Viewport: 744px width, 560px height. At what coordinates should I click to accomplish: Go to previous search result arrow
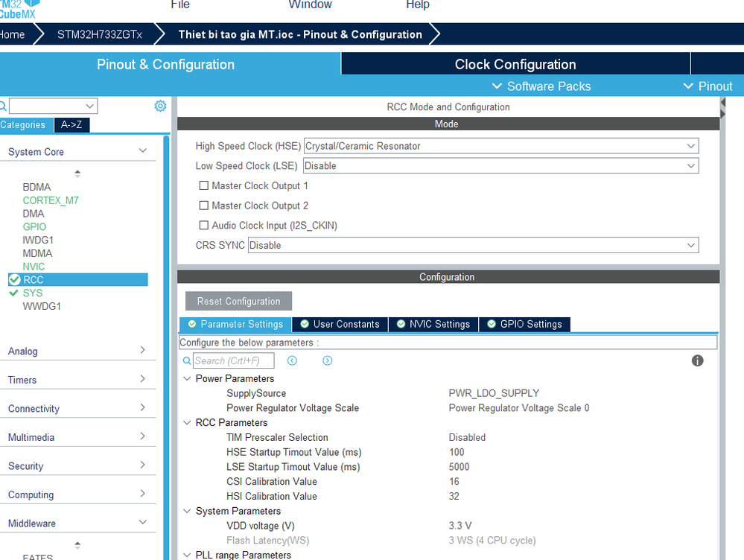292,360
